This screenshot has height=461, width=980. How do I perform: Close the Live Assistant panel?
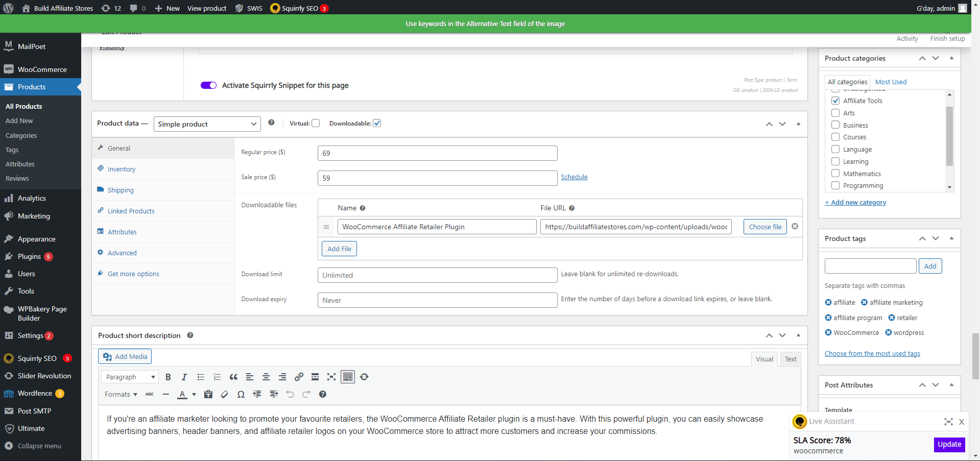coord(961,422)
